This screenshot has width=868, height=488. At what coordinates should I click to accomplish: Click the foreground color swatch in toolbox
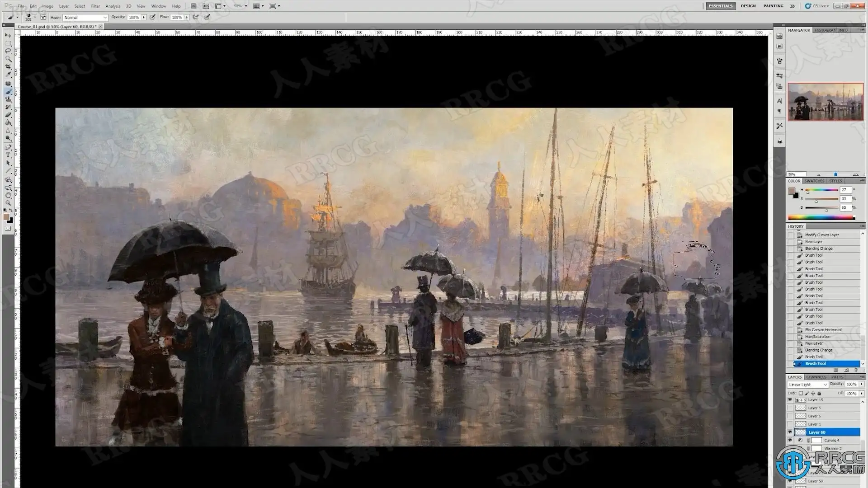click(x=6, y=217)
